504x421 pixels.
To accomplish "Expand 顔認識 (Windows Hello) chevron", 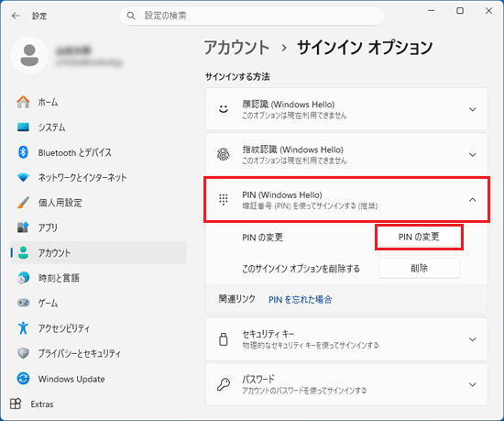I will (x=473, y=109).
